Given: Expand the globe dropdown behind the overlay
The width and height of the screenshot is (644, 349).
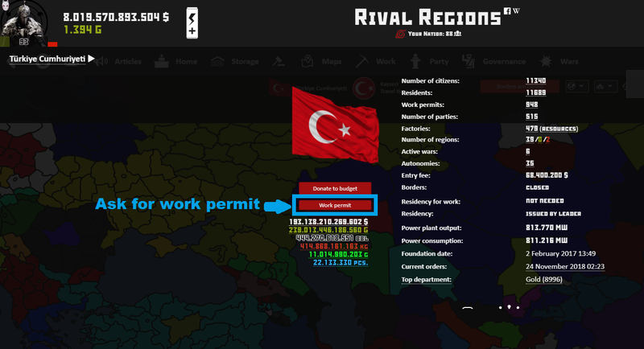Looking at the screenshot, I should pyautogui.click(x=576, y=86).
